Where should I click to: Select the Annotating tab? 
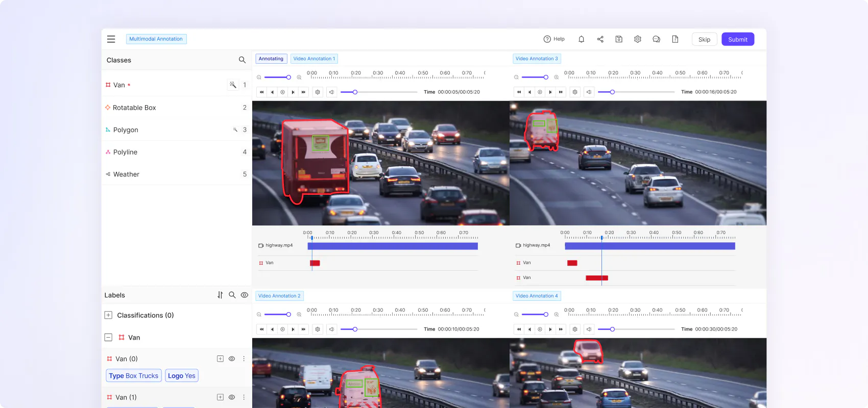(x=271, y=59)
